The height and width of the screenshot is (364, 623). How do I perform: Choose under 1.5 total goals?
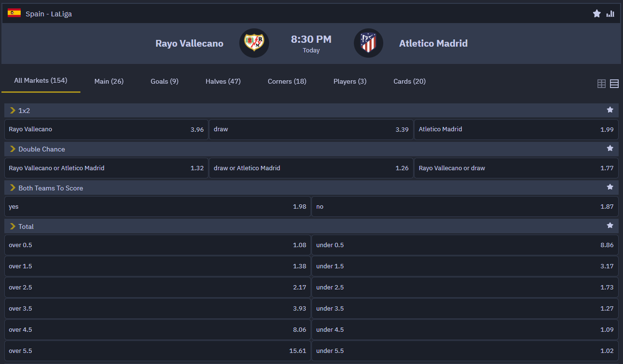click(465, 266)
